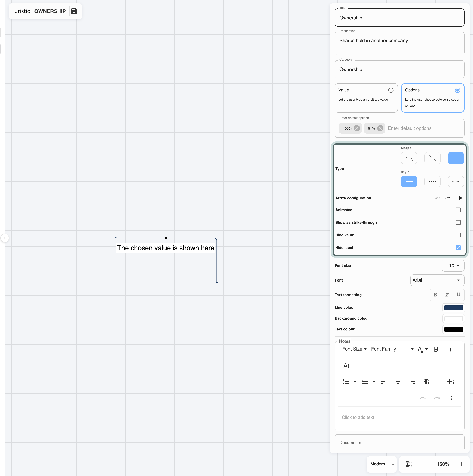Align Notes text right
The image size is (473, 476).
(x=412, y=382)
